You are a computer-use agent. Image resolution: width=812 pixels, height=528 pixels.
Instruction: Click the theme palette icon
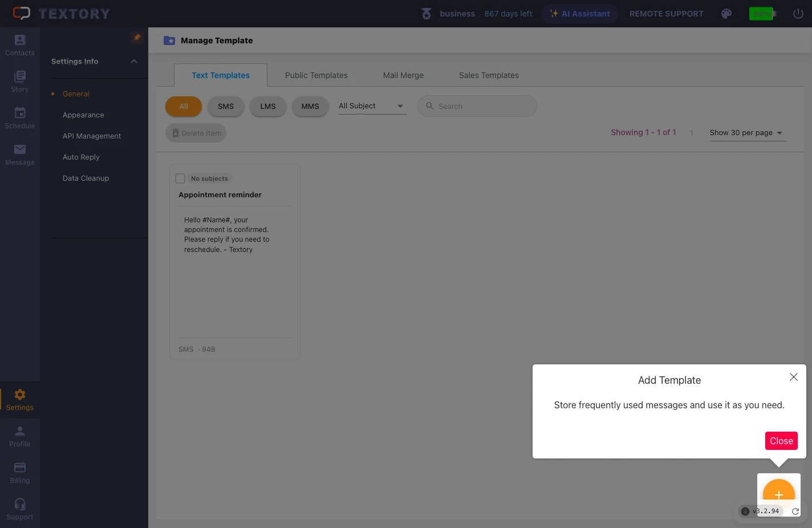pyautogui.click(x=726, y=14)
